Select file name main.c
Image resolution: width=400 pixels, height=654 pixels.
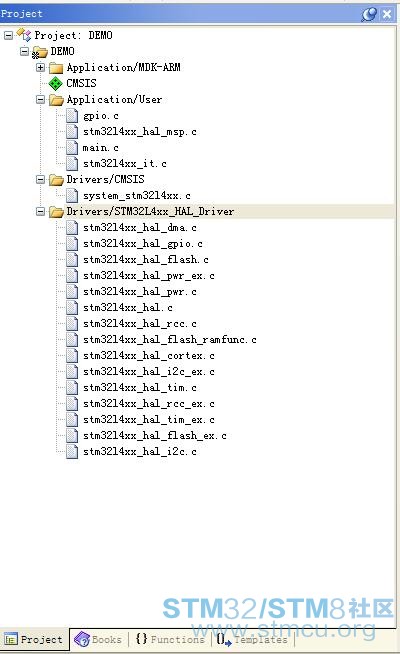click(x=101, y=148)
